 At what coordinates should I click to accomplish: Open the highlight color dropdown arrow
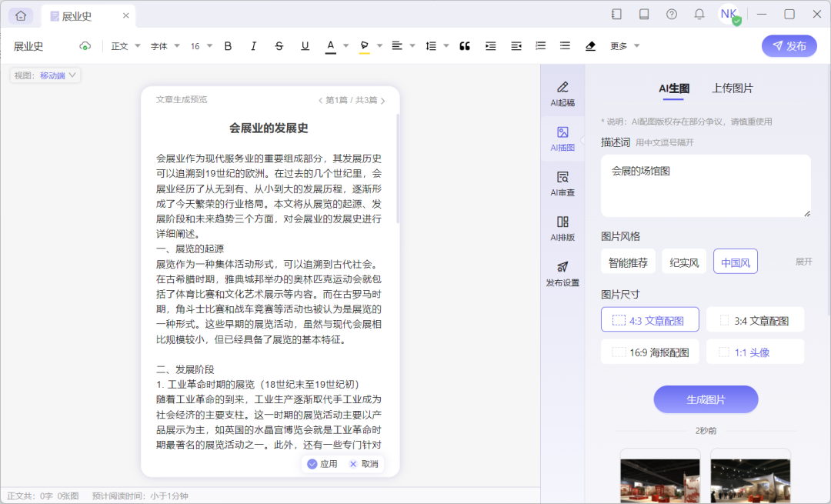click(379, 46)
